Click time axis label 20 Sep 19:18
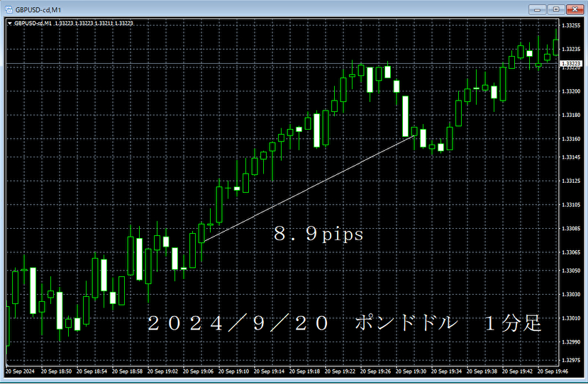This screenshot has height=384, width=588. pyautogui.click(x=305, y=372)
